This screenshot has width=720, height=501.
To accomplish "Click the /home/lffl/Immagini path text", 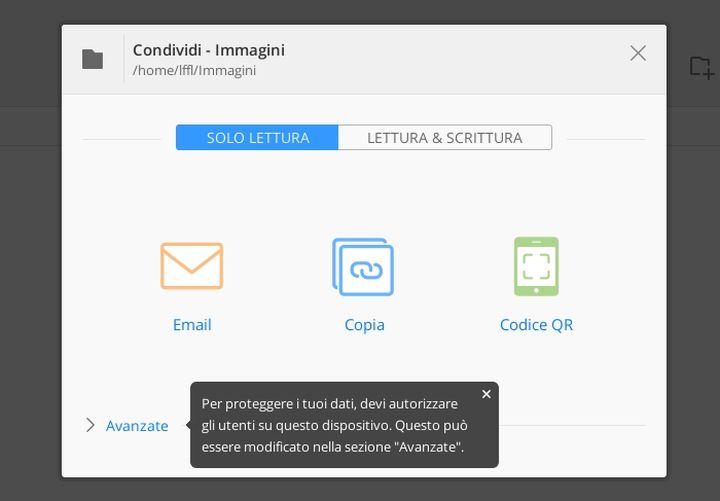I will click(194, 71).
